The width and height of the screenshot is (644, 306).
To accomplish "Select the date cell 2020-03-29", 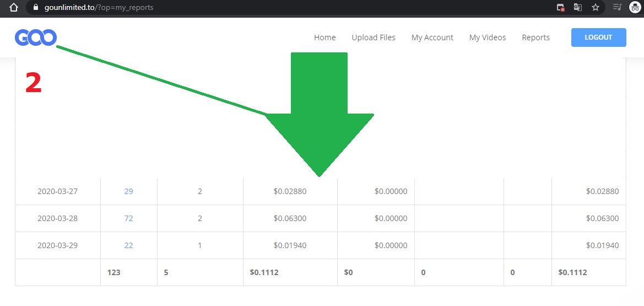I will 57,245.
